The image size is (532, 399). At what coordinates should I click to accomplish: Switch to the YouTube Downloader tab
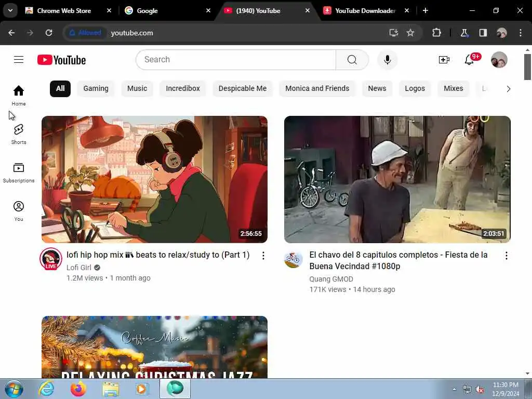point(365,10)
